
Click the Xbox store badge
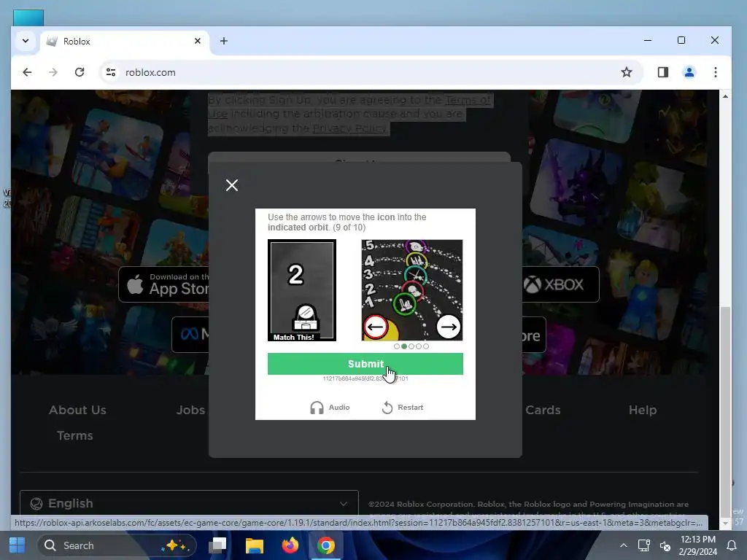coord(561,284)
